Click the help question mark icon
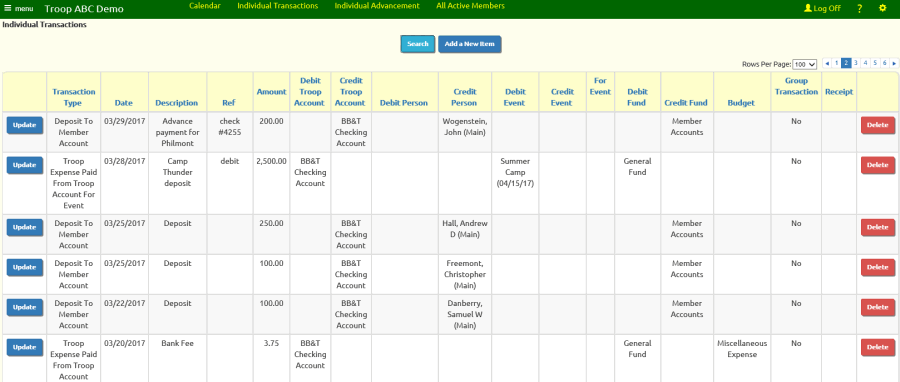This screenshot has height=382, width=900. coord(859,9)
